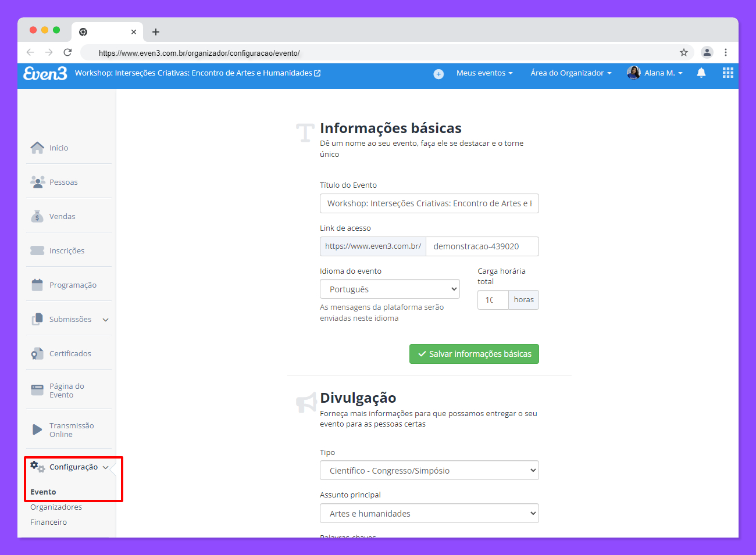The height and width of the screenshot is (555, 756).
Task: Open Meus eventos dropdown
Action: pos(484,73)
